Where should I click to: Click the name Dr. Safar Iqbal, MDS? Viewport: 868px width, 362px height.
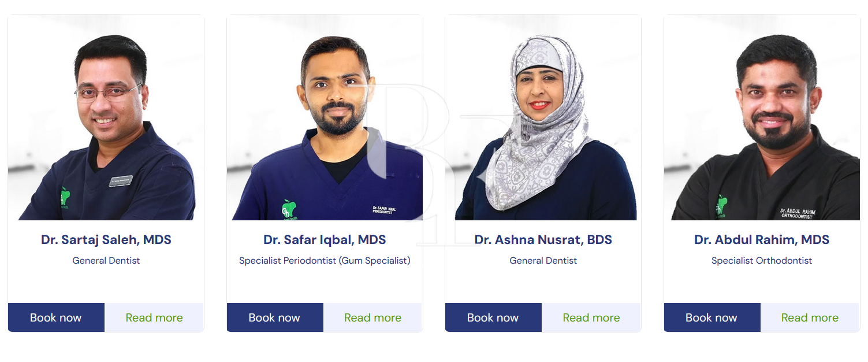[x=325, y=239]
